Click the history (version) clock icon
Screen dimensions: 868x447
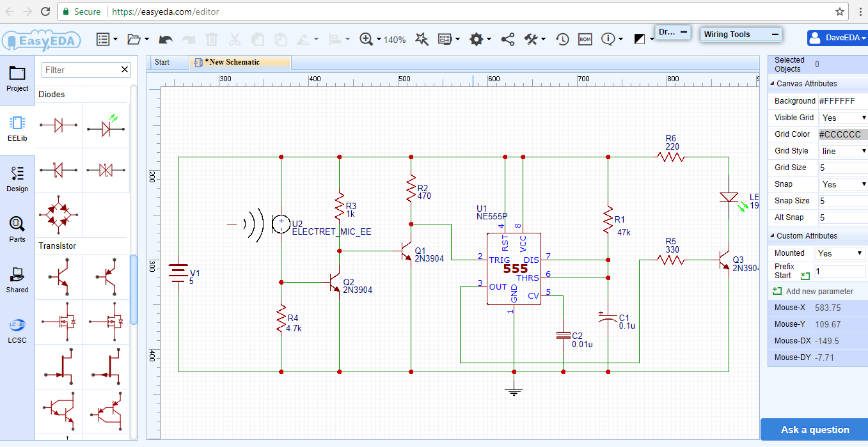562,39
